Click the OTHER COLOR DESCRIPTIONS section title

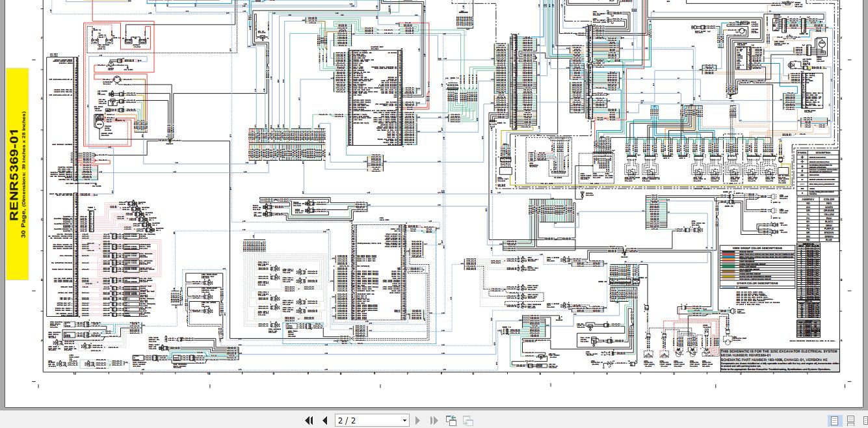(757, 282)
